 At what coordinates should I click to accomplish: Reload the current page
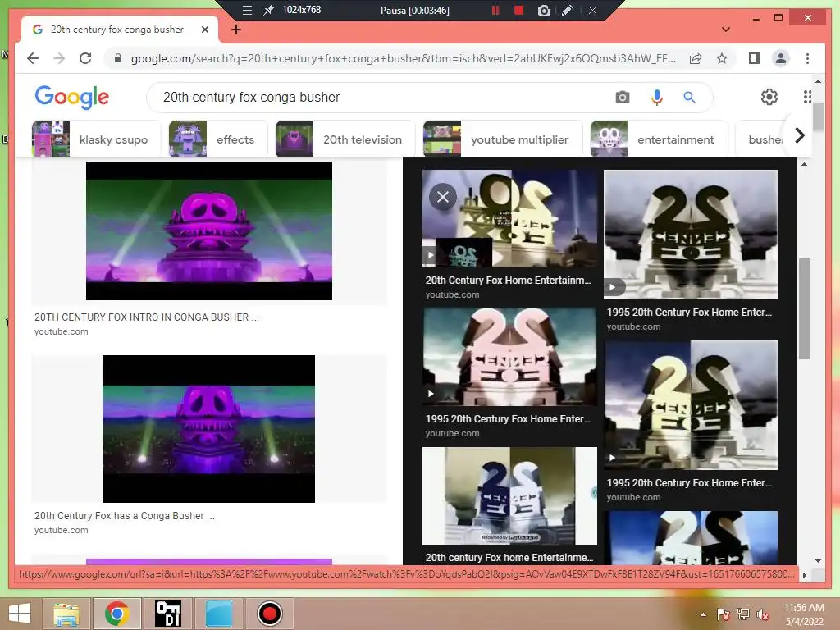coord(85,58)
